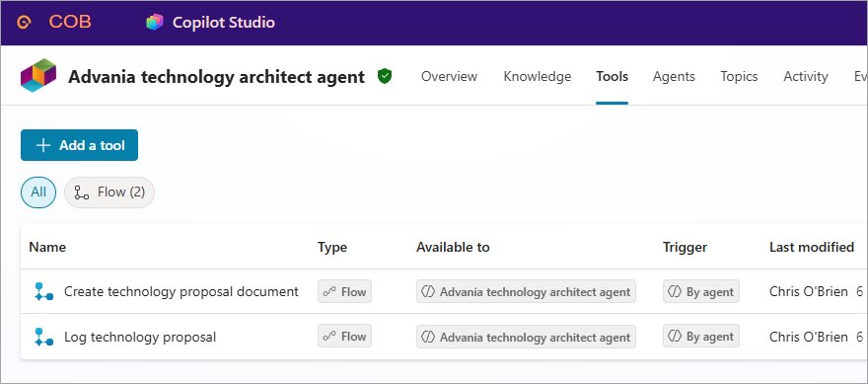Click the agent's colorful cube icon
This screenshot has height=384, width=868.
(38, 75)
